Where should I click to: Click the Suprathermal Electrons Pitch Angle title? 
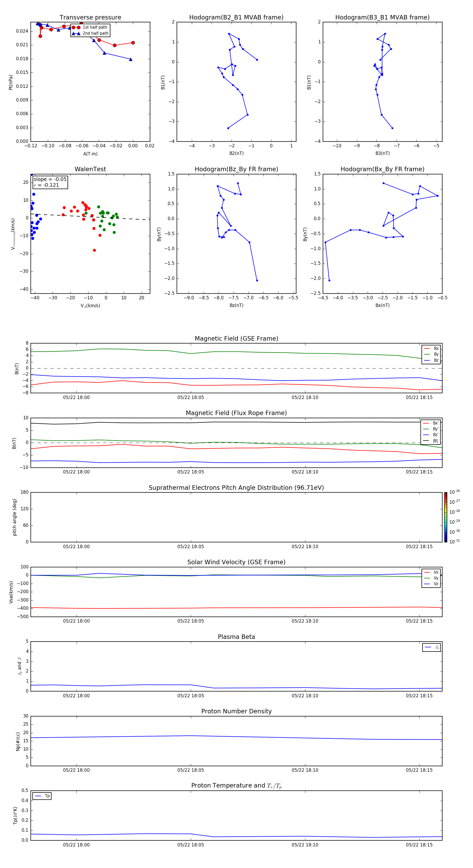pyautogui.click(x=236, y=488)
